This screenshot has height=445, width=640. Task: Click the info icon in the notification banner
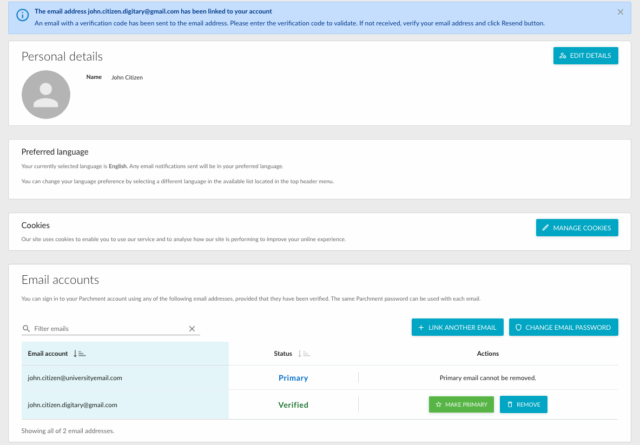(24, 16)
